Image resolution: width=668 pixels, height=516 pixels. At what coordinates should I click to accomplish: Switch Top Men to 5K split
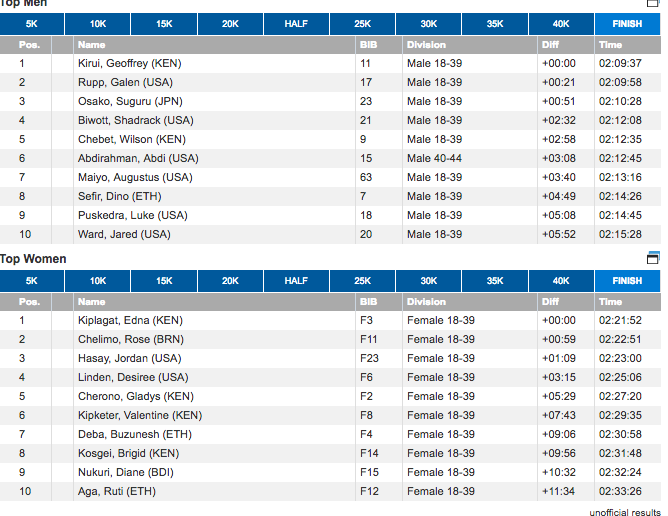coord(32,24)
